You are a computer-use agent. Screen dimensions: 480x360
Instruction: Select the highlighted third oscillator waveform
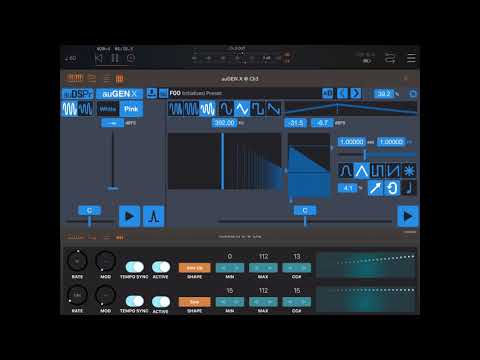[208, 109]
